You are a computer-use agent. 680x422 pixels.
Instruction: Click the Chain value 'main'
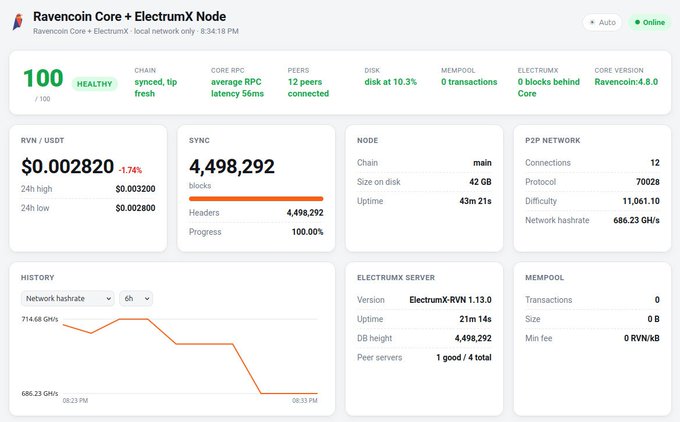coord(482,163)
